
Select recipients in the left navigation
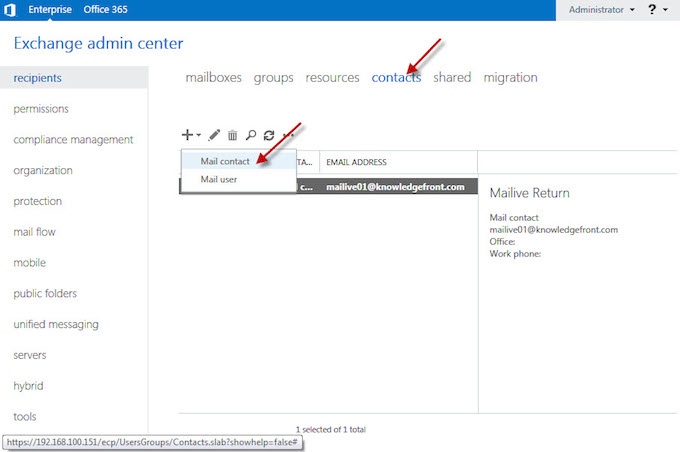[x=74, y=78]
